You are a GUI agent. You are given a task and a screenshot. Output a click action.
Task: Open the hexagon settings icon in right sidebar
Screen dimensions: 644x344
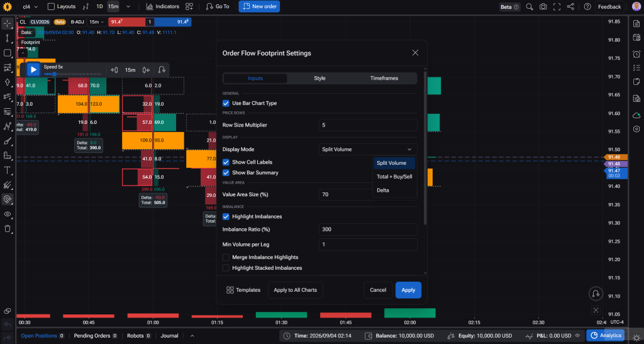coord(636,129)
